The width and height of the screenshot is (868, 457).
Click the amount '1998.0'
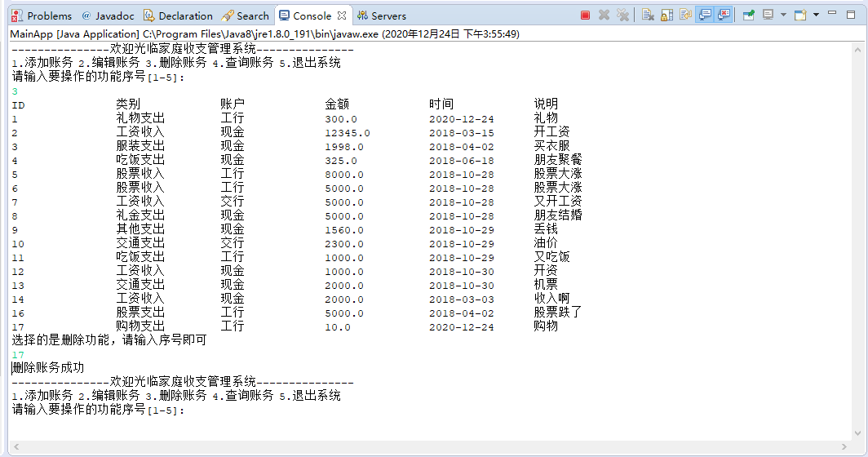point(343,147)
